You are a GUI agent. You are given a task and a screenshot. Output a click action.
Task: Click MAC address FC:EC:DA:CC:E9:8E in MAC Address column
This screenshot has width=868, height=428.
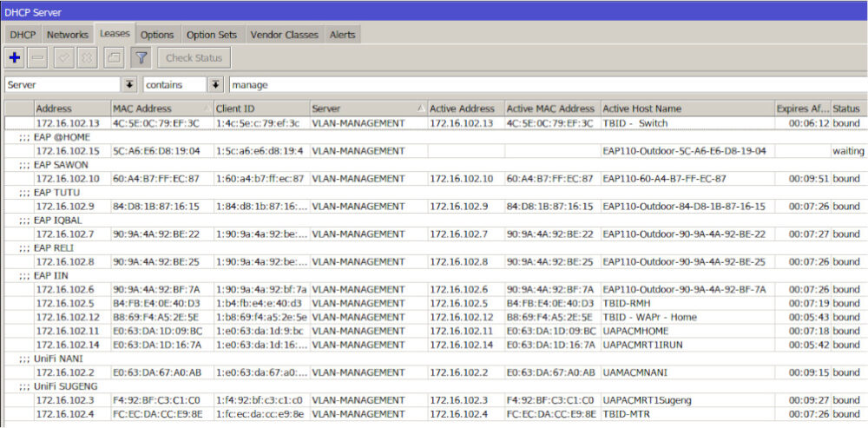click(x=157, y=414)
